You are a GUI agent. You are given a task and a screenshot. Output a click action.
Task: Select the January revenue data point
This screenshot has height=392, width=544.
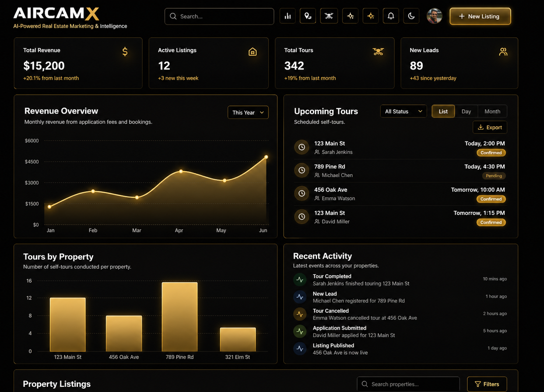pyautogui.click(x=50, y=206)
